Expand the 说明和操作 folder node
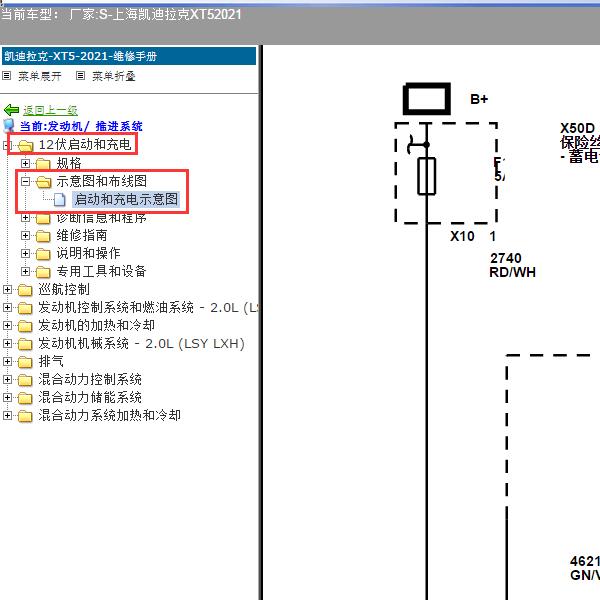 click(x=25, y=253)
